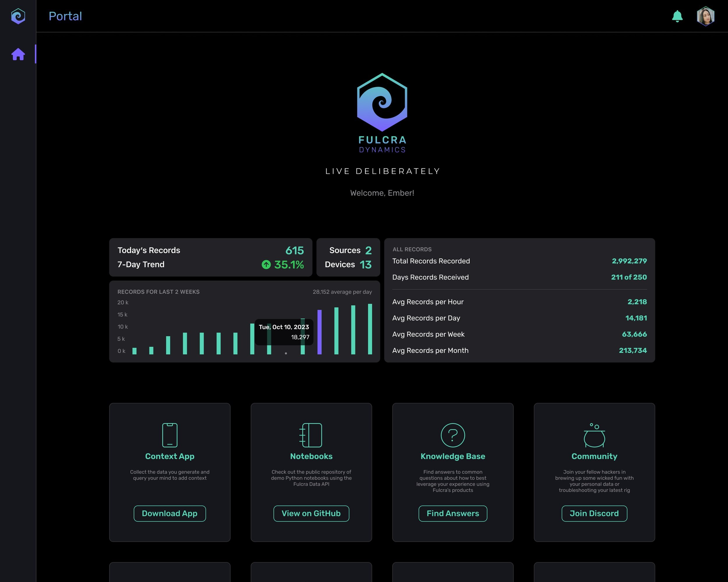The width and height of the screenshot is (728, 582).
Task: Click the Tue, Oct 10, 2023 chart tooltip
Action: tap(284, 332)
